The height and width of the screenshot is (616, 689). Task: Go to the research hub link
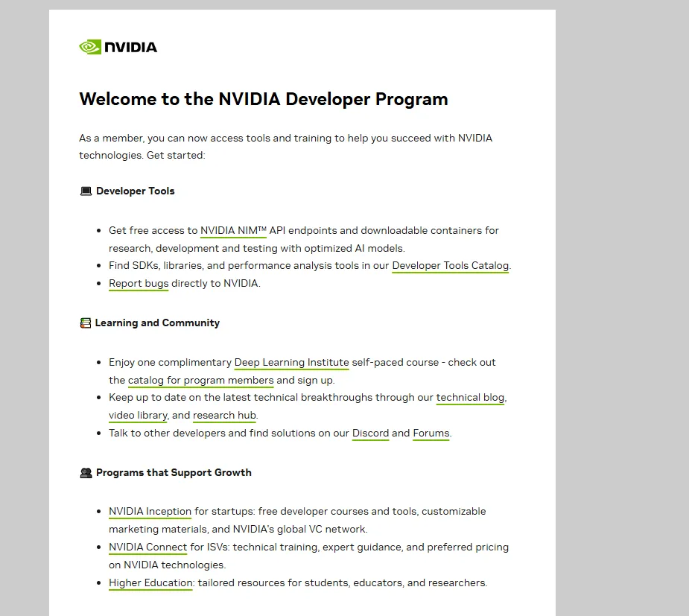[224, 416]
